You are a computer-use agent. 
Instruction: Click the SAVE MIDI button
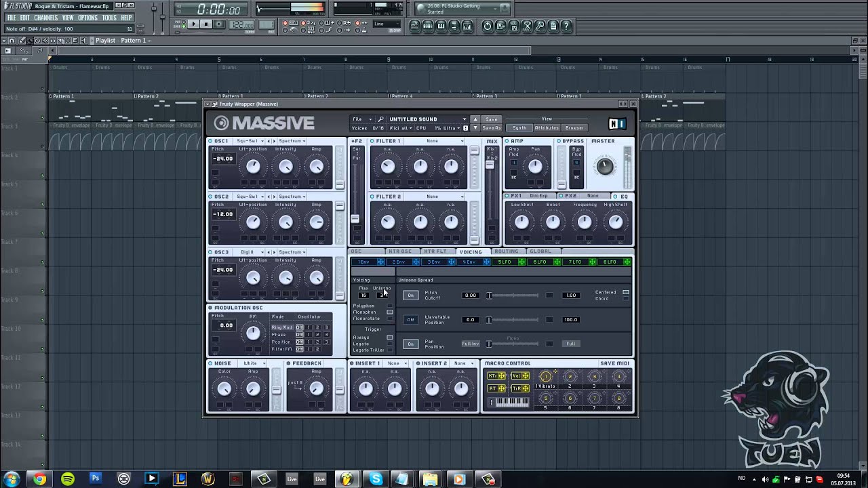coord(614,363)
